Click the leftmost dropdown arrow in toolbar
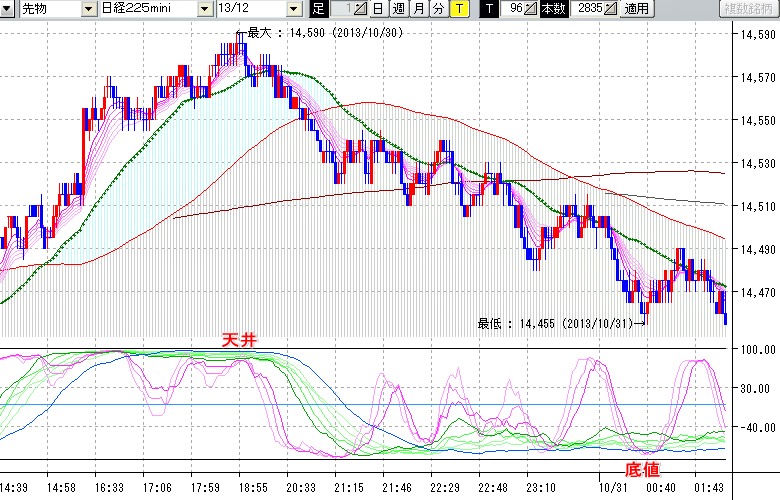This screenshot has width=780, height=500. tap(10, 9)
